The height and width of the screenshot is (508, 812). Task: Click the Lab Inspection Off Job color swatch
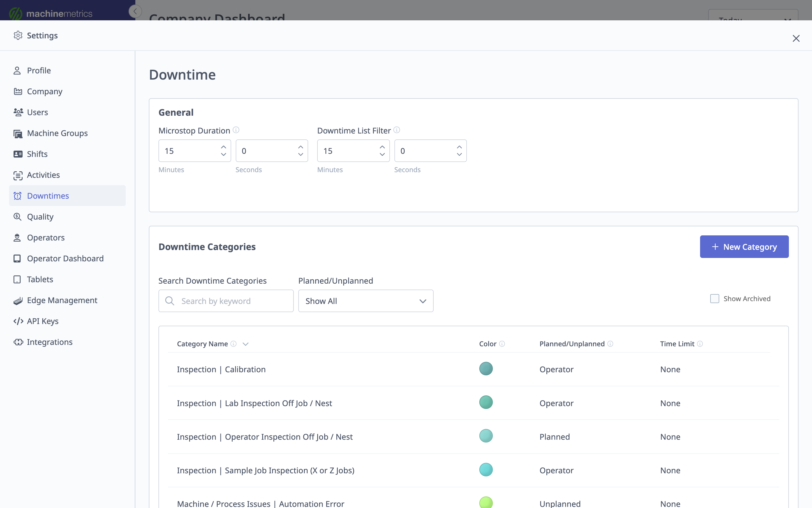pyautogui.click(x=486, y=402)
